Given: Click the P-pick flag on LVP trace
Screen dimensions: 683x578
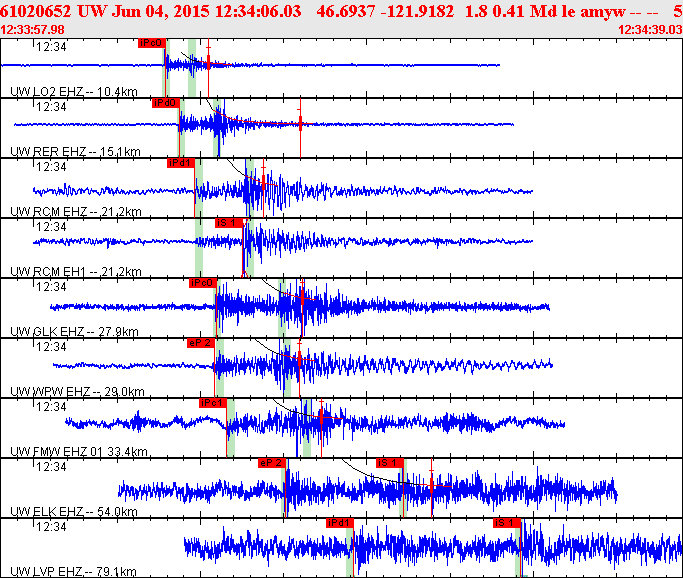Looking at the screenshot, I should point(340,523).
